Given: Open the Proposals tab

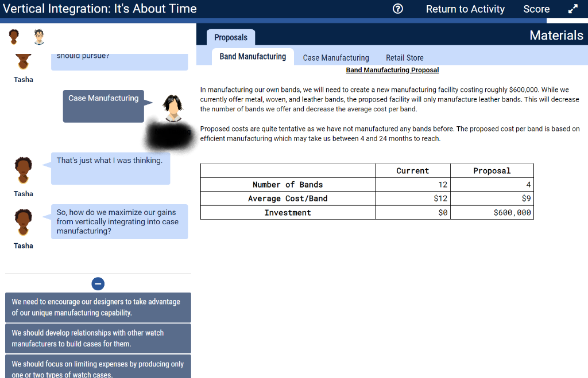Looking at the screenshot, I should 230,37.
